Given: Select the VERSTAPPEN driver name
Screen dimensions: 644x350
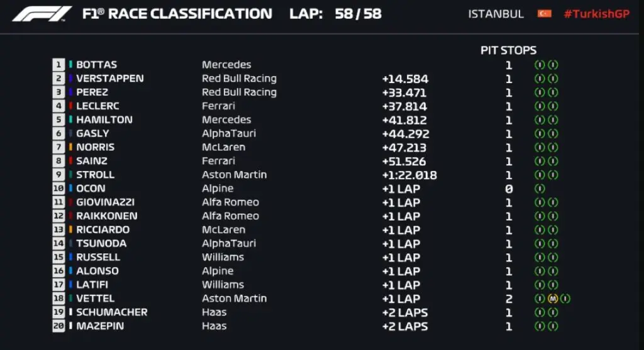Looking at the screenshot, I should tap(109, 79).
